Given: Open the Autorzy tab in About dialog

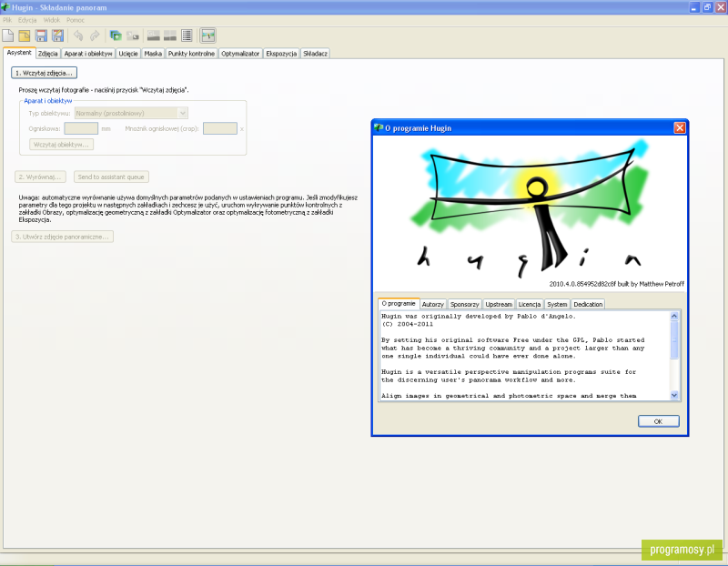Looking at the screenshot, I should point(433,304).
